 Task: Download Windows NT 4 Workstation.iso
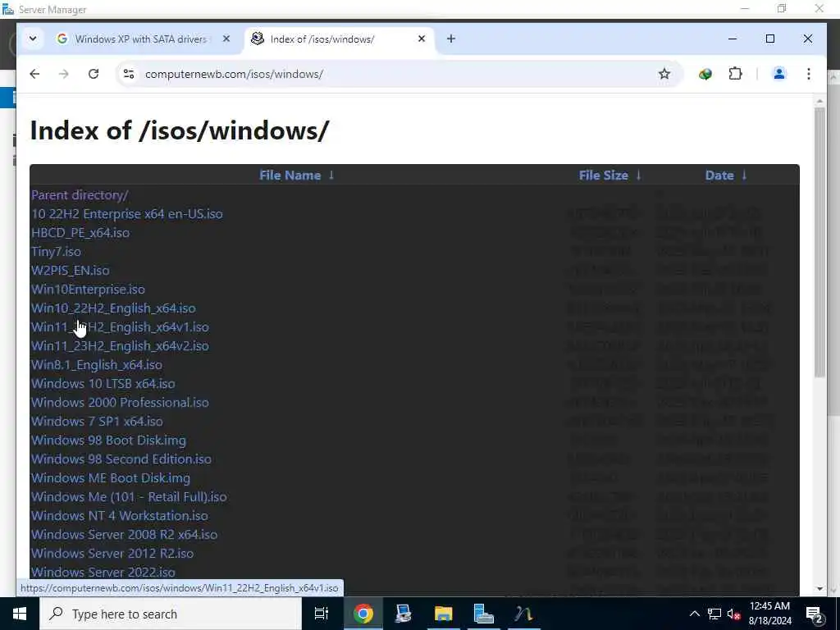click(120, 515)
